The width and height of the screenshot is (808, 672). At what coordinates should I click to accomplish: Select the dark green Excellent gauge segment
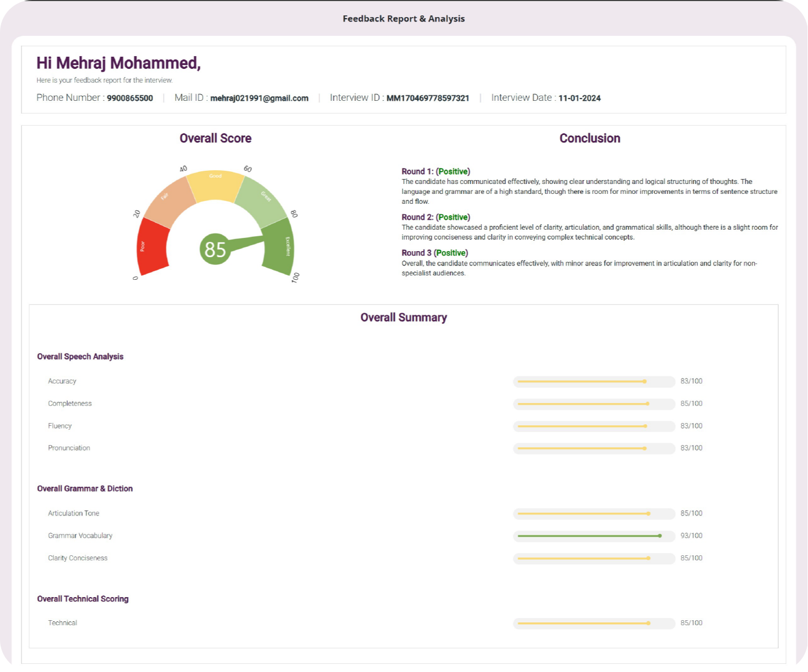(280, 246)
